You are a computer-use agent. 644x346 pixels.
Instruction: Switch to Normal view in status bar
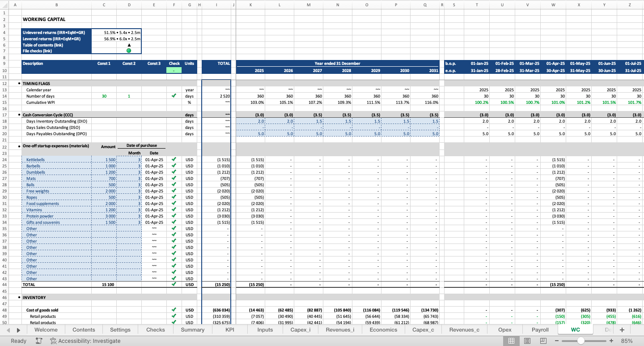512,341
